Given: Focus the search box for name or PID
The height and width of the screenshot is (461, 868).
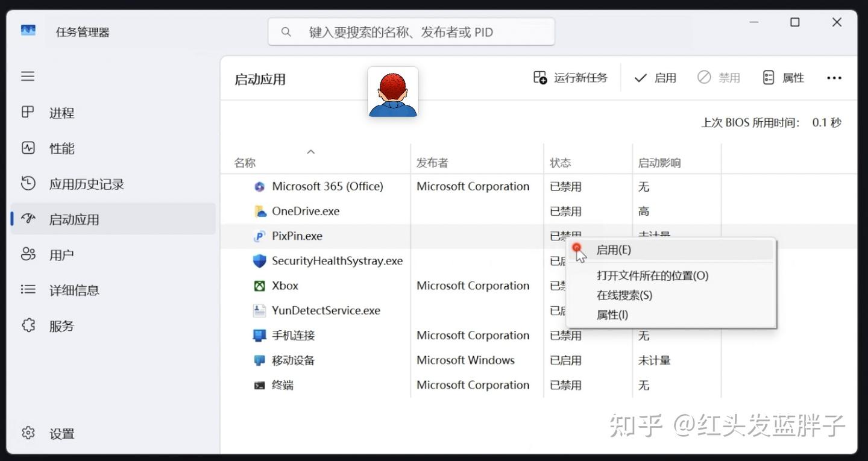Looking at the screenshot, I should [x=411, y=31].
